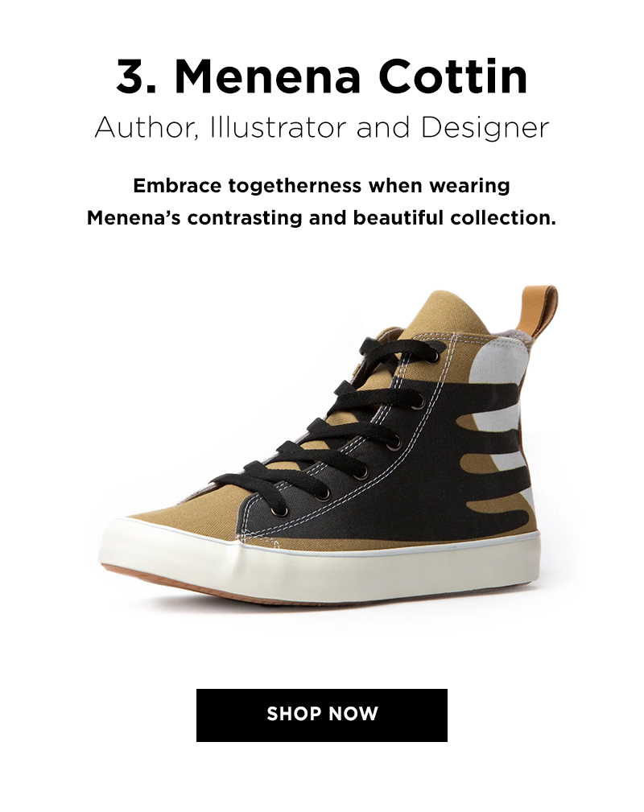Click the tan leather heel pull tab
The image size is (644, 812).
coord(537,311)
